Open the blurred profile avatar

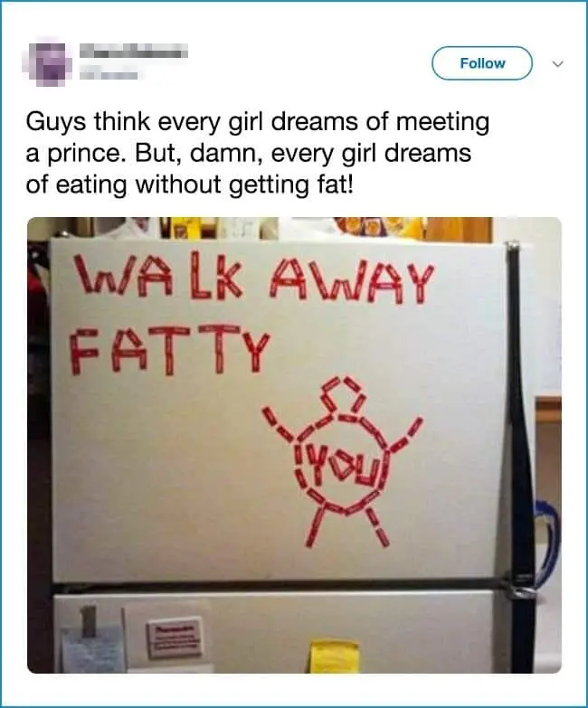47,61
